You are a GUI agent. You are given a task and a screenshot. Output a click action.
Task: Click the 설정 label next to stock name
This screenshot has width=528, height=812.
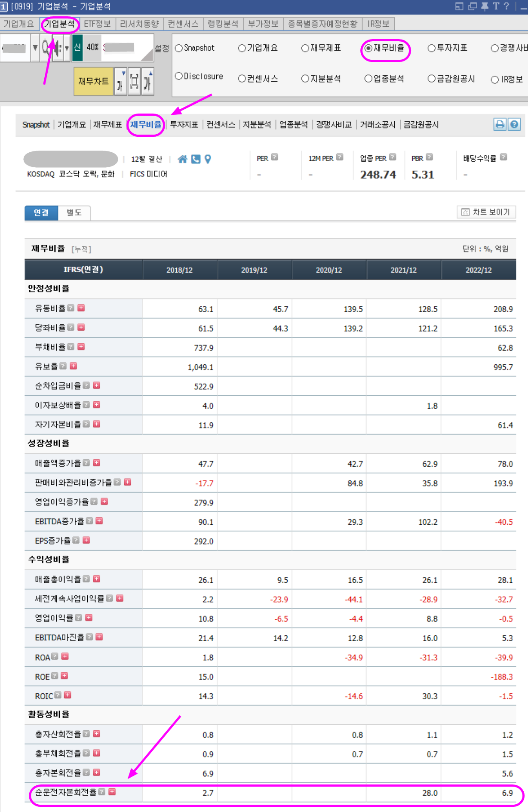pos(162,48)
